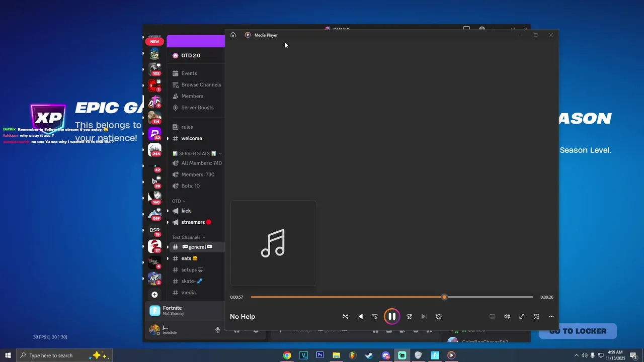Open the volume control in Media Player
644x362 pixels.
pyautogui.click(x=507, y=316)
